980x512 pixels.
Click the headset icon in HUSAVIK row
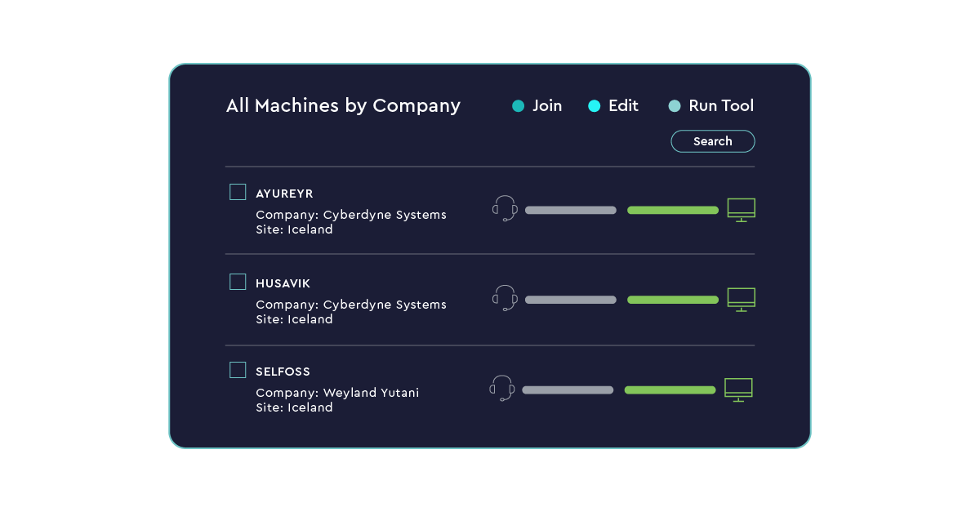coord(506,298)
